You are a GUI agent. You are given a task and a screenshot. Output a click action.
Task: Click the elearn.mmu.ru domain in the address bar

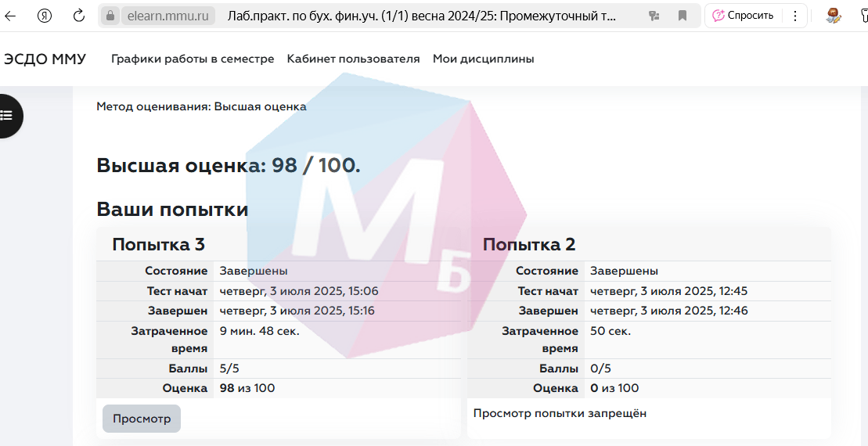click(x=168, y=16)
